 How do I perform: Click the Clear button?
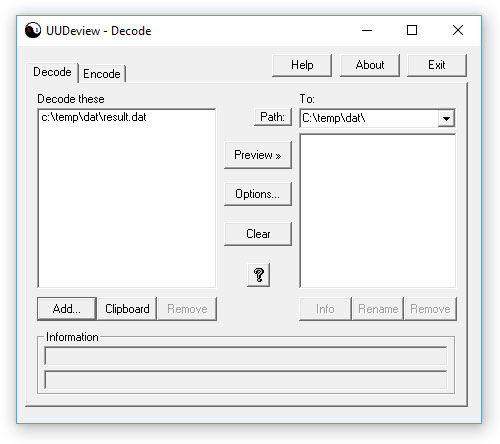click(258, 234)
